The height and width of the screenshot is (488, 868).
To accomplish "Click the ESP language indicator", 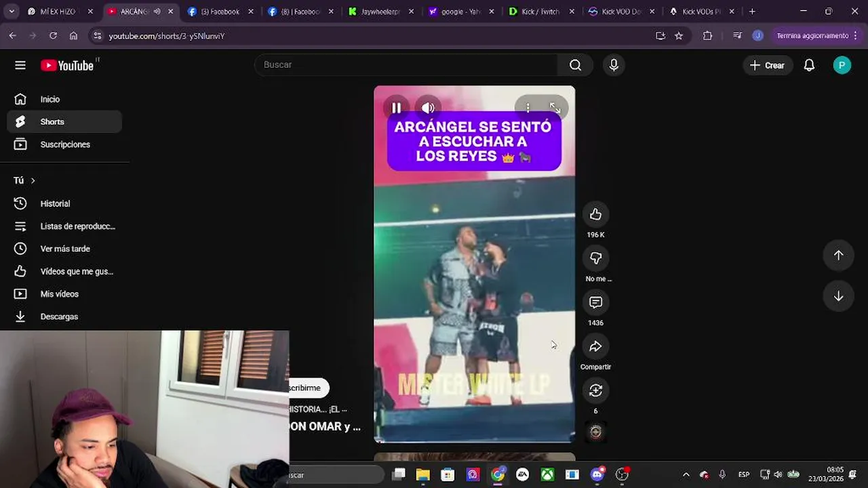I will click(x=744, y=474).
